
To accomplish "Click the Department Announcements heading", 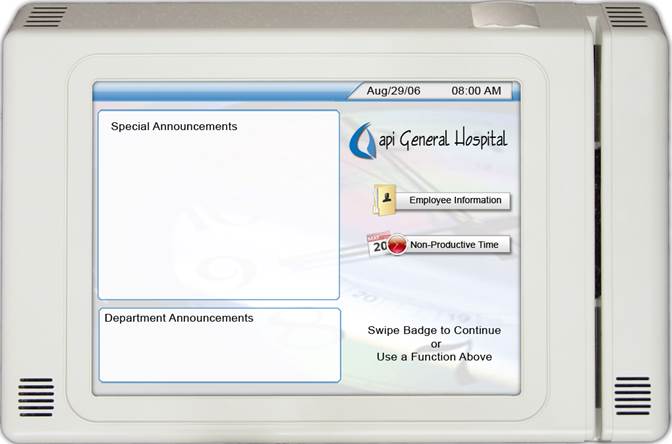I will tap(179, 318).
